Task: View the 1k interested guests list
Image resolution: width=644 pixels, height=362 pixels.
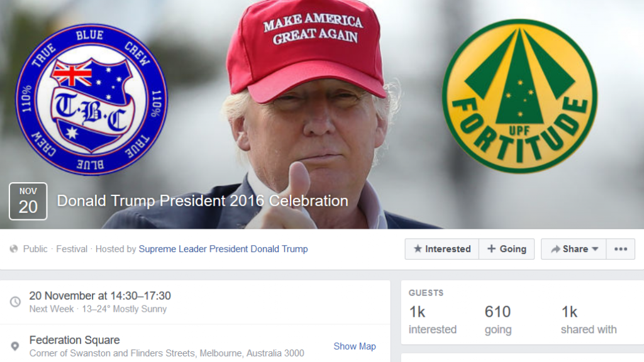Action: click(433, 320)
